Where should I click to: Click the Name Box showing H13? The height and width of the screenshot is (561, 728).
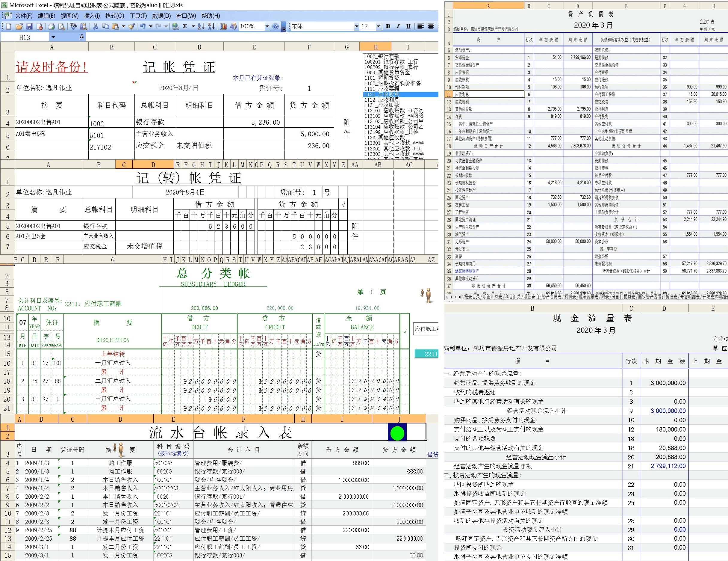(25, 37)
